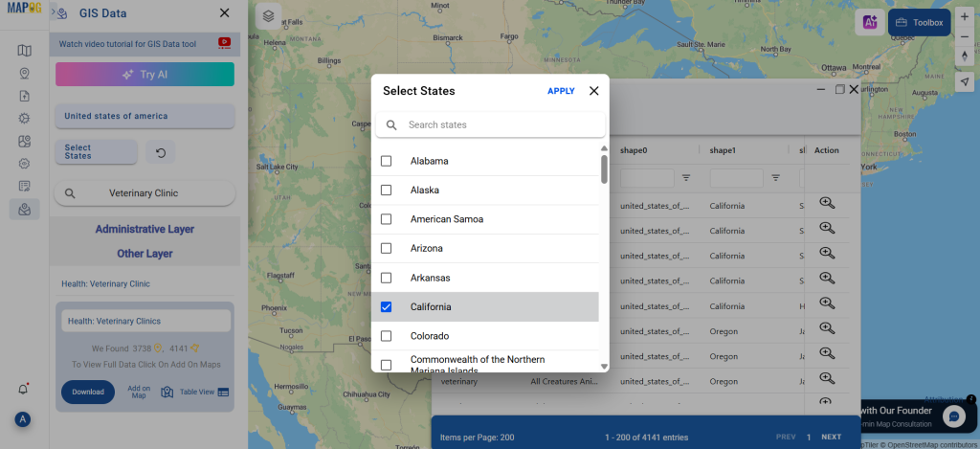980x449 pixels.
Task: Go to PREV page of entries
Action: [786, 438]
